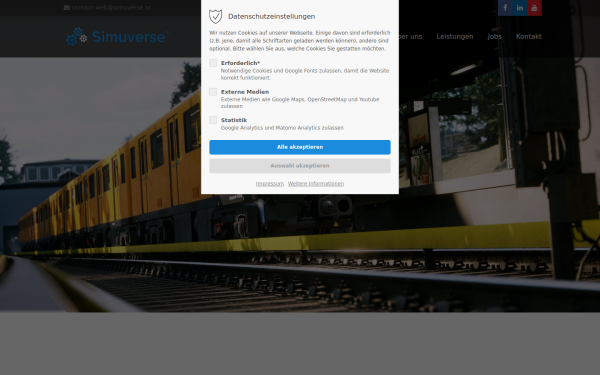Open the Leistungen menu item
The width and height of the screenshot is (600, 375).
point(455,36)
